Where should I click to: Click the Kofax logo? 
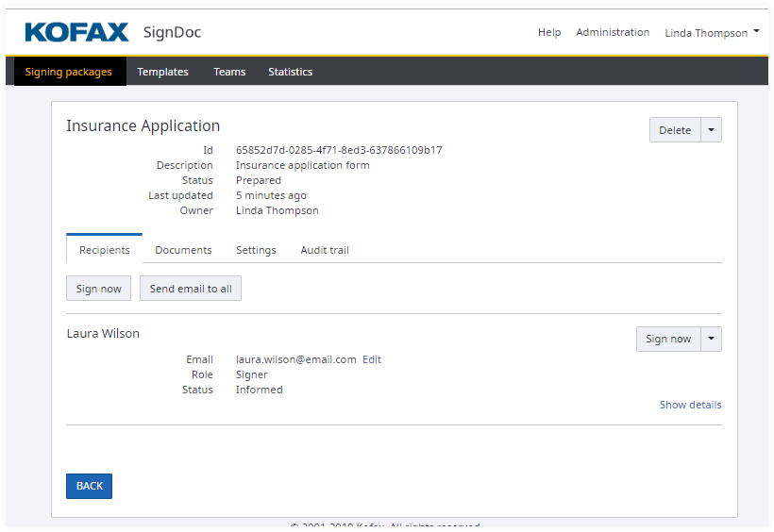click(x=76, y=32)
